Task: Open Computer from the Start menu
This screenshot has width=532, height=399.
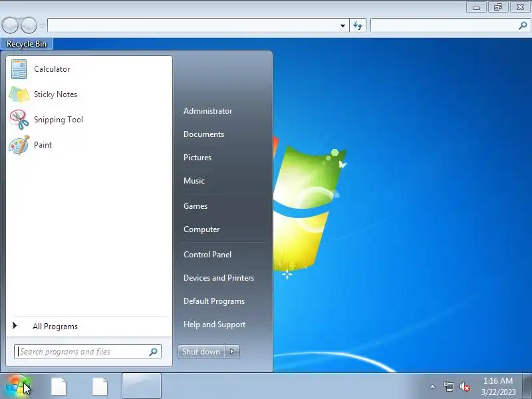Action: (x=201, y=229)
